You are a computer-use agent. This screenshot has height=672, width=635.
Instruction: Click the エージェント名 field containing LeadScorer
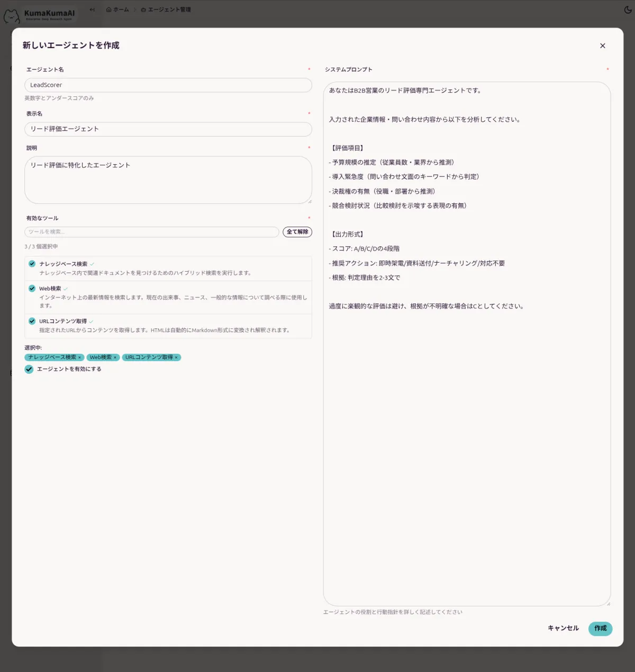(x=168, y=85)
